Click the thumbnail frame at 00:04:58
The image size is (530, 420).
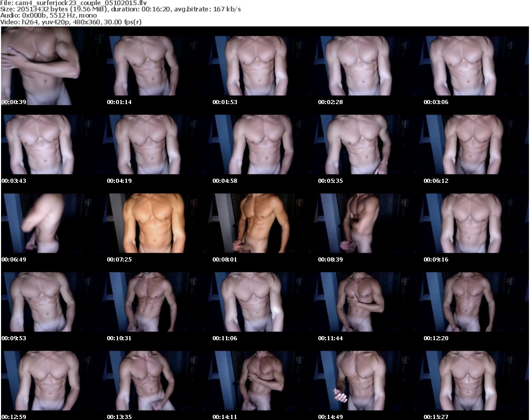(264, 145)
